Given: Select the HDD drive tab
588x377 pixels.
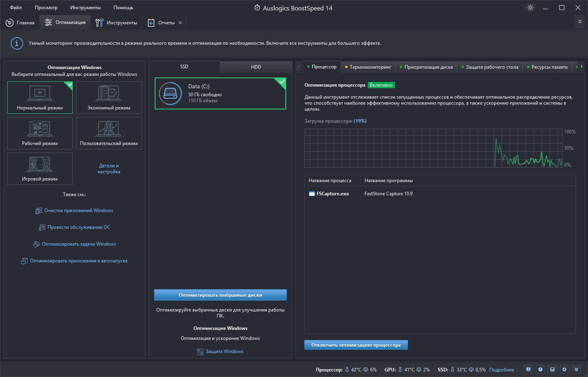Looking at the screenshot, I should [256, 67].
